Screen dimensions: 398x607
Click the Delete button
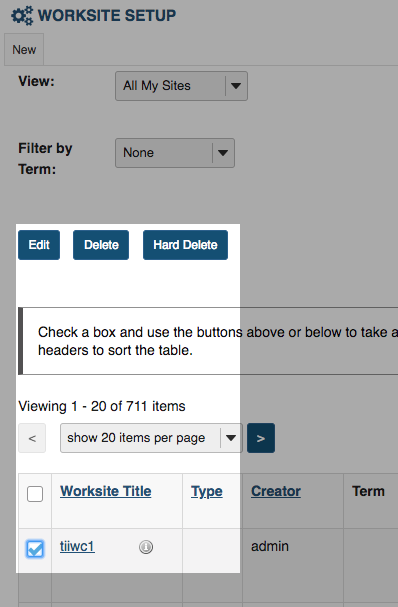(x=101, y=245)
